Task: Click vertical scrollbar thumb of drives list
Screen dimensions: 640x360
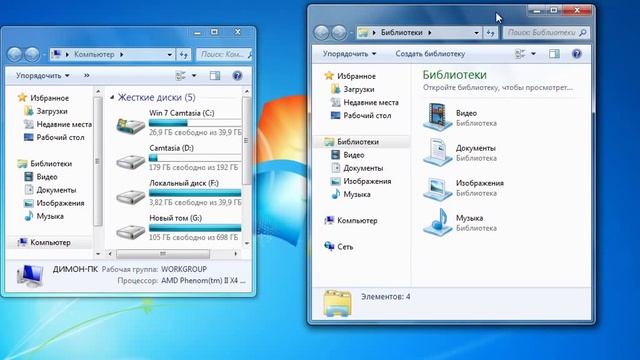Action: (x=246, y=141)
